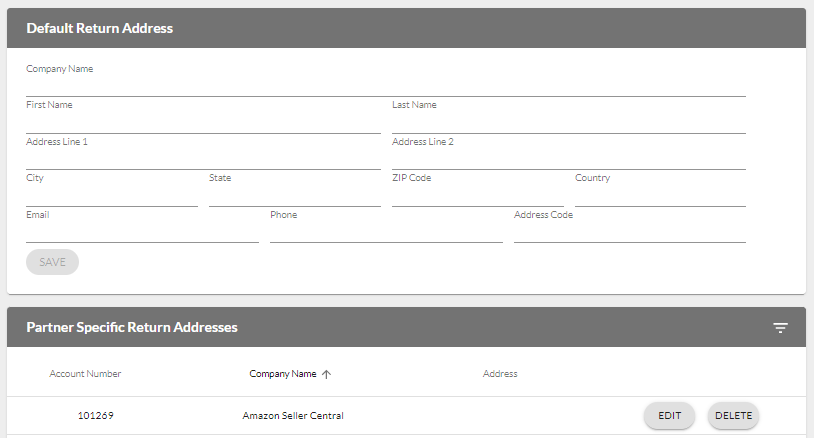The height and width of the screenshot is (438, 814).
Task: Focus the City input field
Action: (x=112, y=195)
